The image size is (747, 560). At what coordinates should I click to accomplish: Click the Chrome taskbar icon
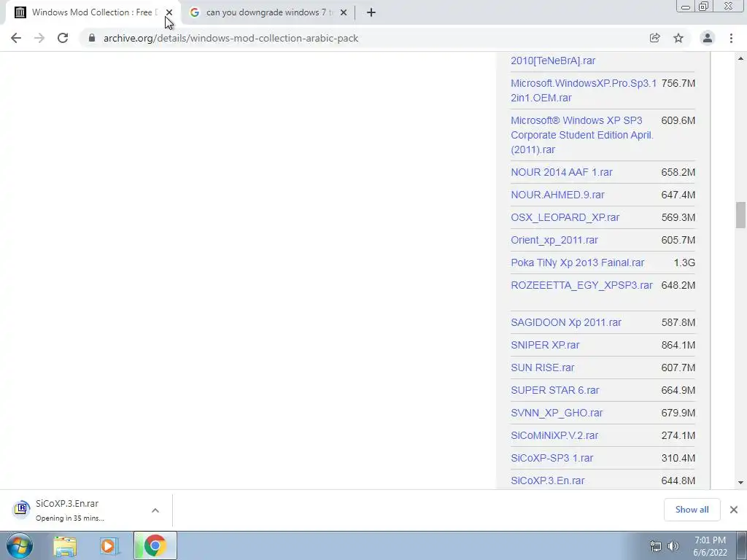[x=155, y=545]
